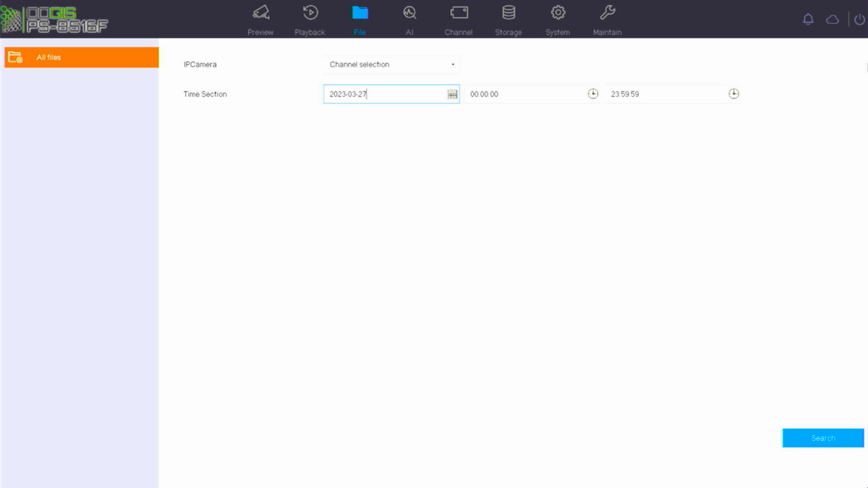The height and width of the screenshot is (488, 868).
Task: Click the 2023-03-27 date field
Action: point(384,94)
